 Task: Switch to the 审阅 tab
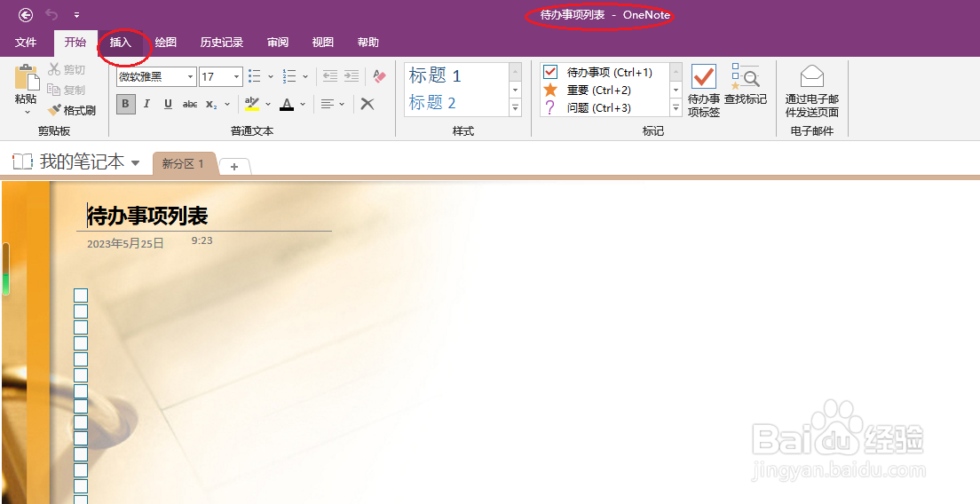click(278, 43)
